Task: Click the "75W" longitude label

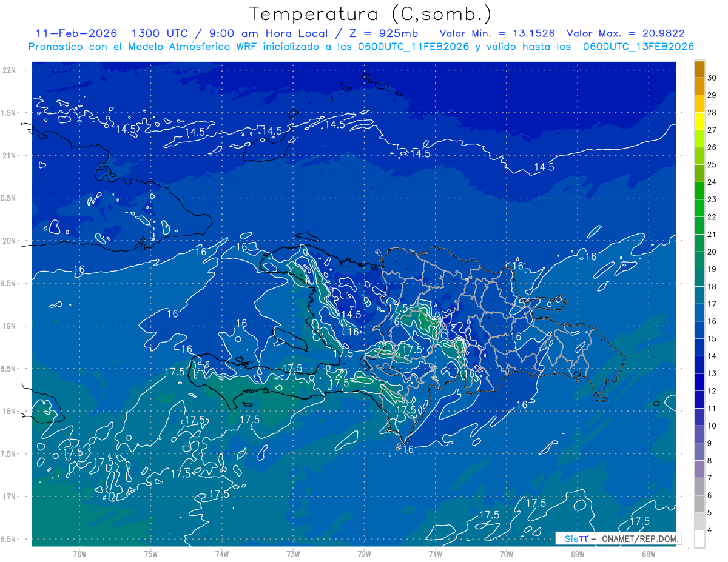Action: (x=151, y=554)
